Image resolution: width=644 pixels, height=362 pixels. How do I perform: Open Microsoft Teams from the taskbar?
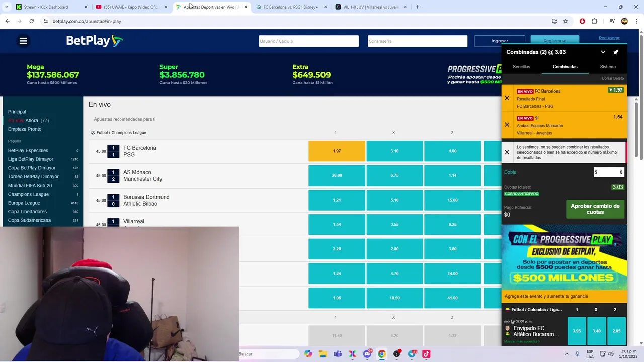click(338, 354)
